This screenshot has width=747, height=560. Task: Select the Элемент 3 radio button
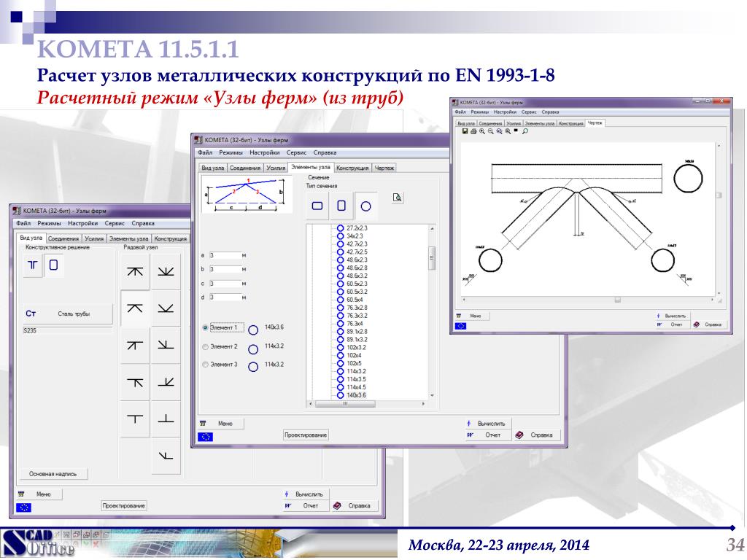(205, 365)
